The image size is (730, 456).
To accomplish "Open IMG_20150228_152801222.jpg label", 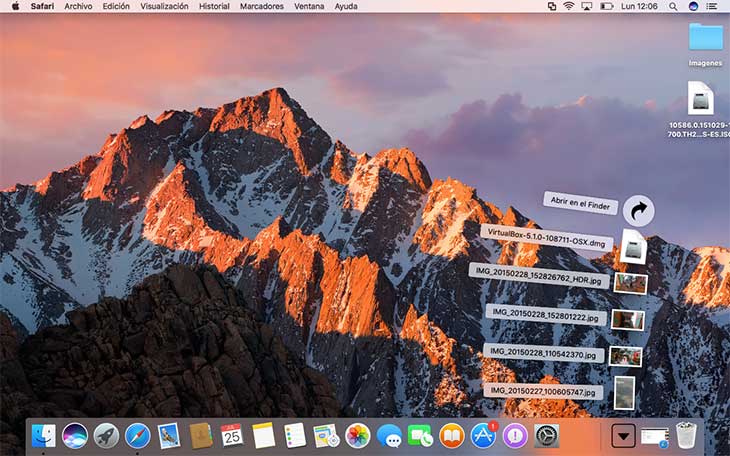I will [546, 315].
